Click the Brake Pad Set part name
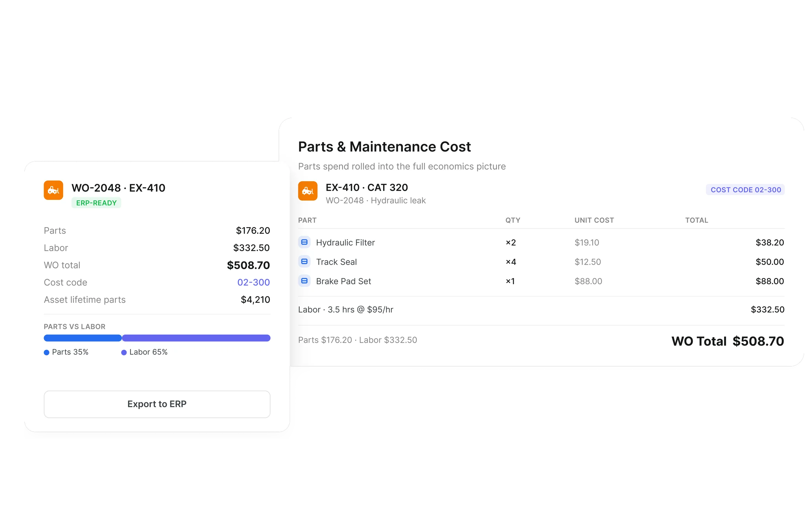812x523 pixels. 343,281
